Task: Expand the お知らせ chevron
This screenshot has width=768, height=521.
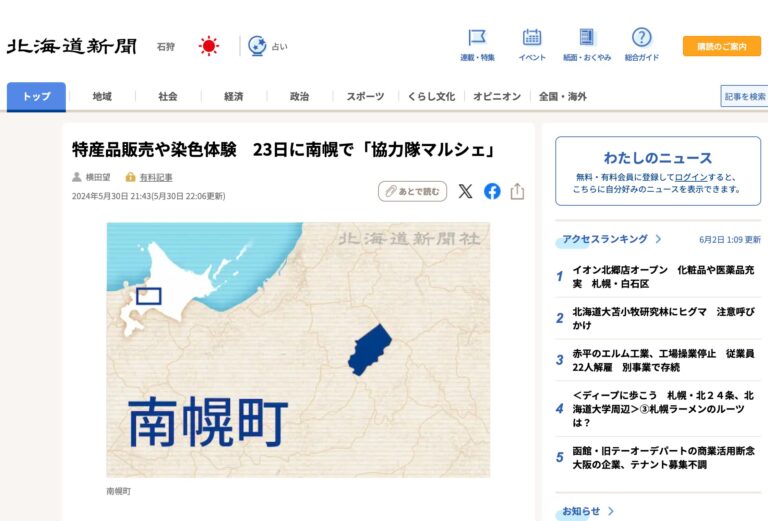Action: coord(611,511)
